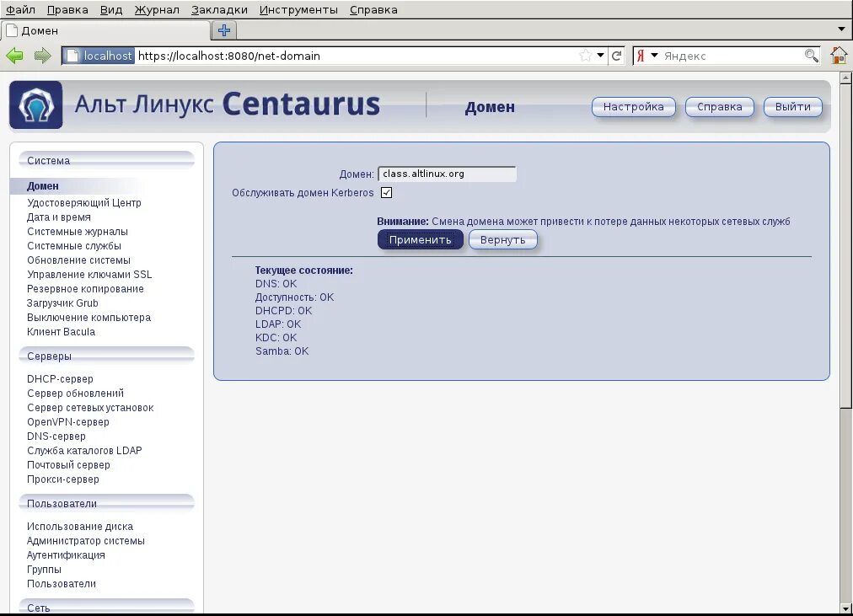
Task: Click the browser back arrow
Action: click(14, 56)
